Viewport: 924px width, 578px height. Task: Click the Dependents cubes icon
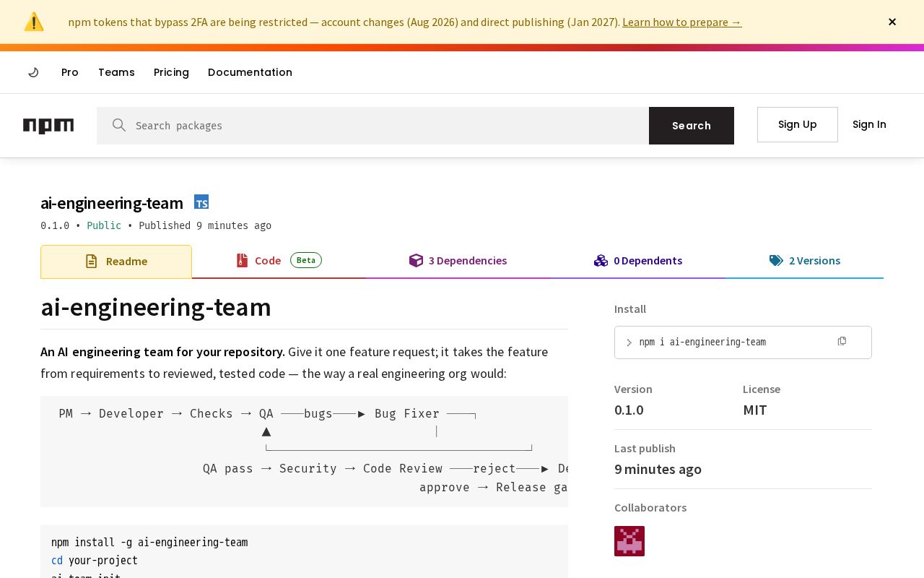click(x=601, y=260)
